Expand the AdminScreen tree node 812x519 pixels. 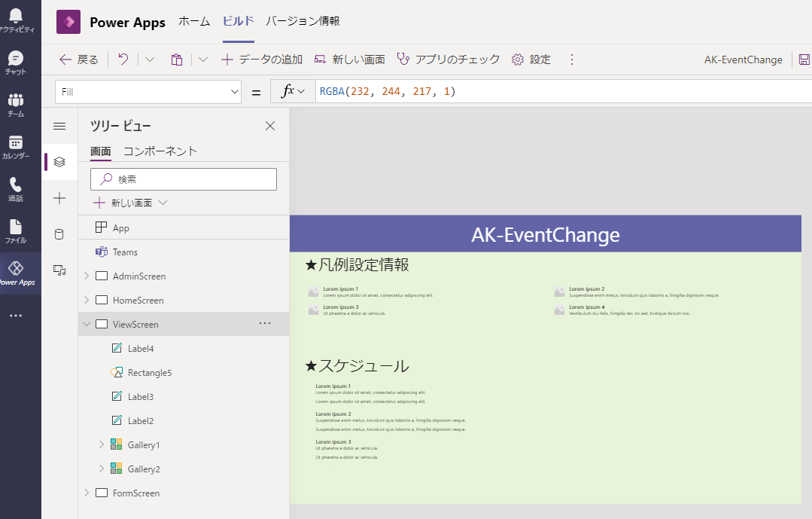(87, 276)
